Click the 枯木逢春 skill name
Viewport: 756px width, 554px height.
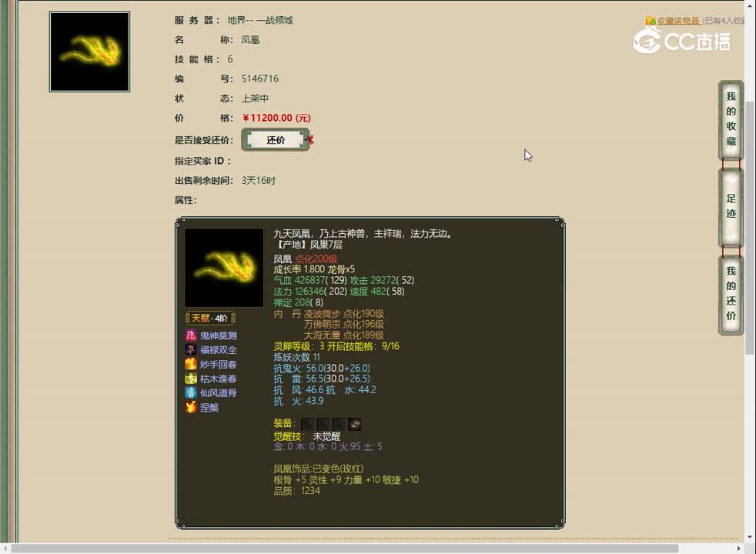[x=219, y=379]
